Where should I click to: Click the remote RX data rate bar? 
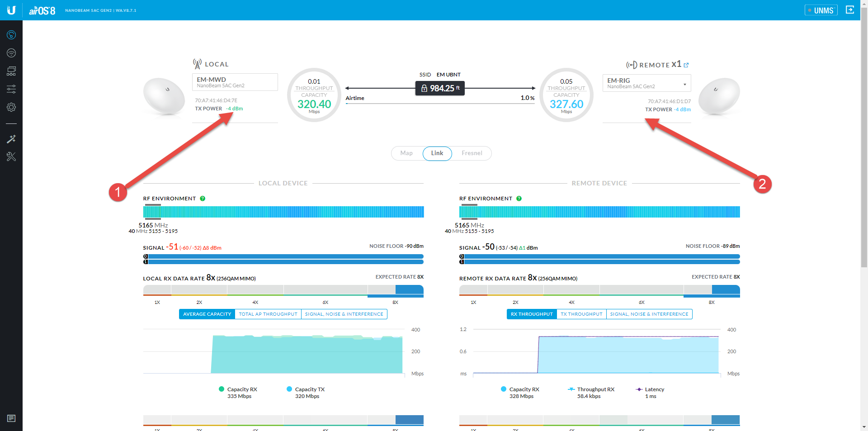pyautogui.click(x=599, y=291)
